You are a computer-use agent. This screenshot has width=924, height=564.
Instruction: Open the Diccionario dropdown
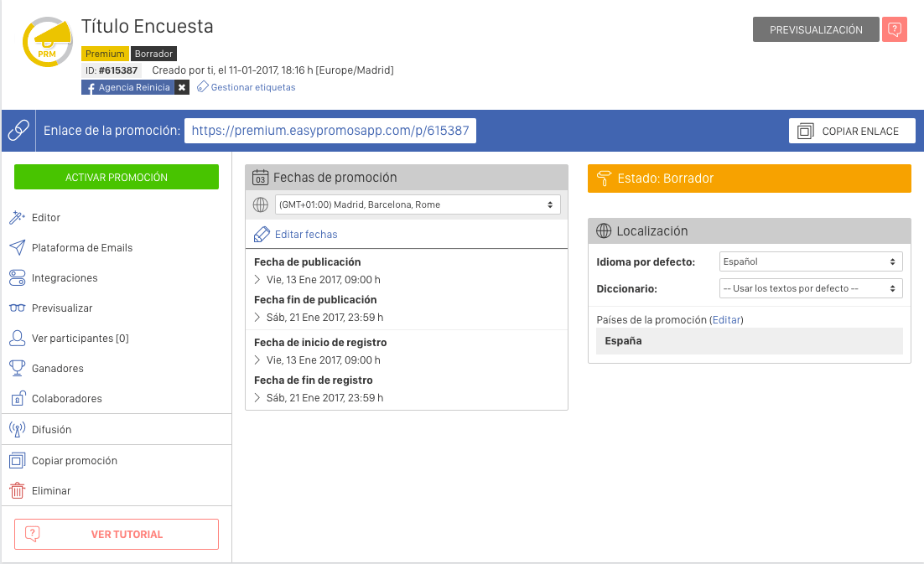click(x=811, y=287)
